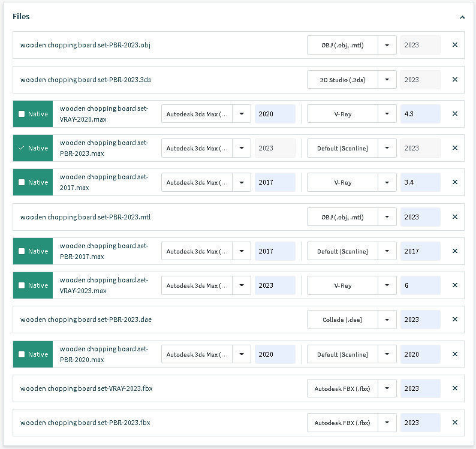Delete the VRAY-2023.max file entry
Screen dimensions: 476x449
(454, 285)
